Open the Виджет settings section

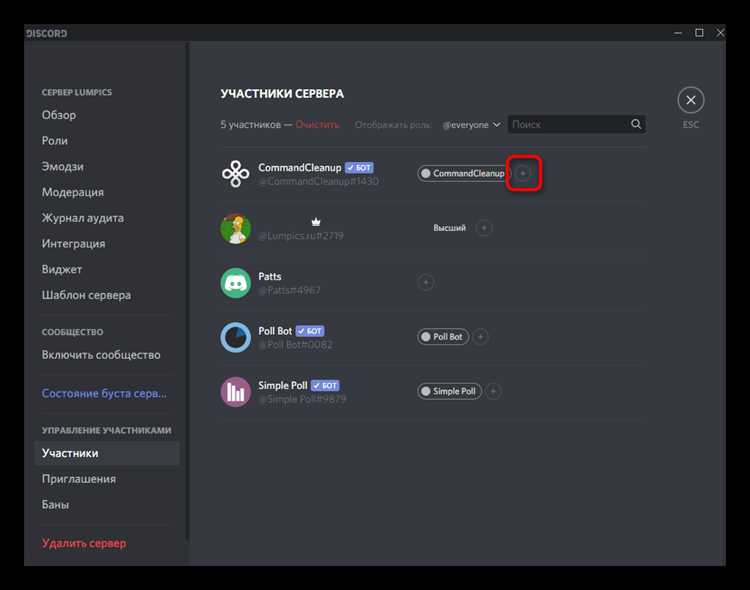tap(62, 269)
